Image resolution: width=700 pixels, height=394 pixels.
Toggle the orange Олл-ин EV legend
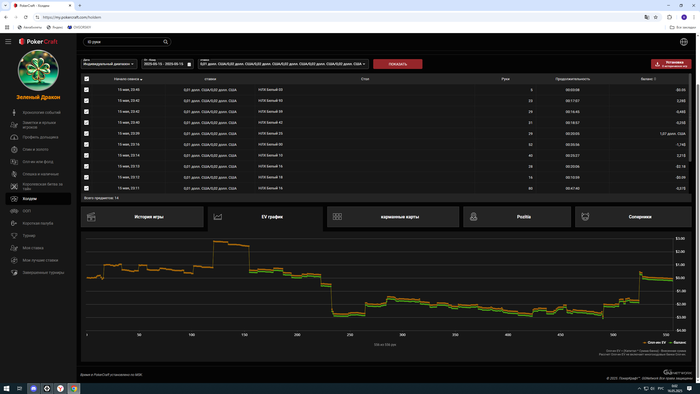click(x=654, y=343)
